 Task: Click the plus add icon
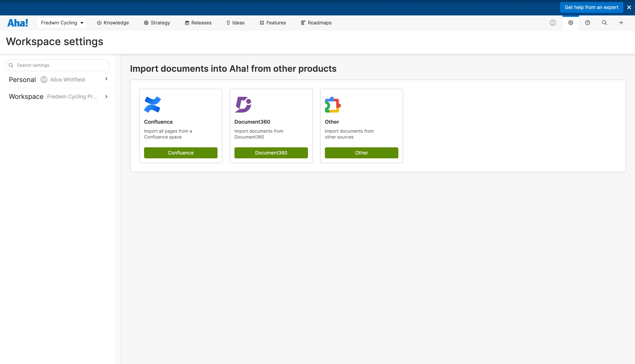621,23
